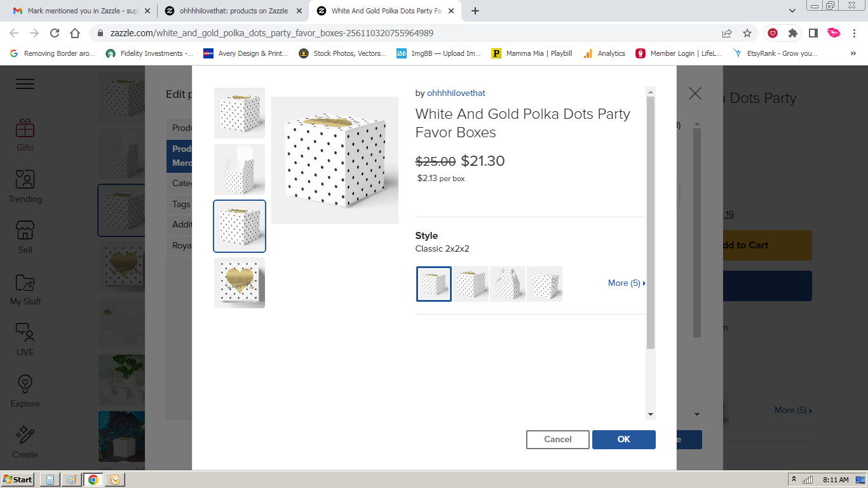Click the Cancel button
Image resolution: width=868 pixels, height=488 pixels.
(x=558, y=440)
